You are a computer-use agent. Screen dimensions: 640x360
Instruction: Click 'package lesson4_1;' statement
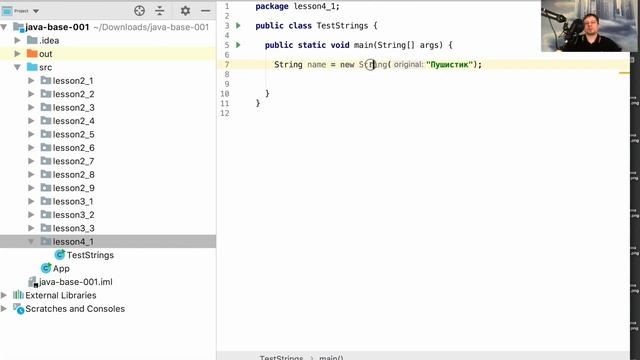tap(298, 7)
